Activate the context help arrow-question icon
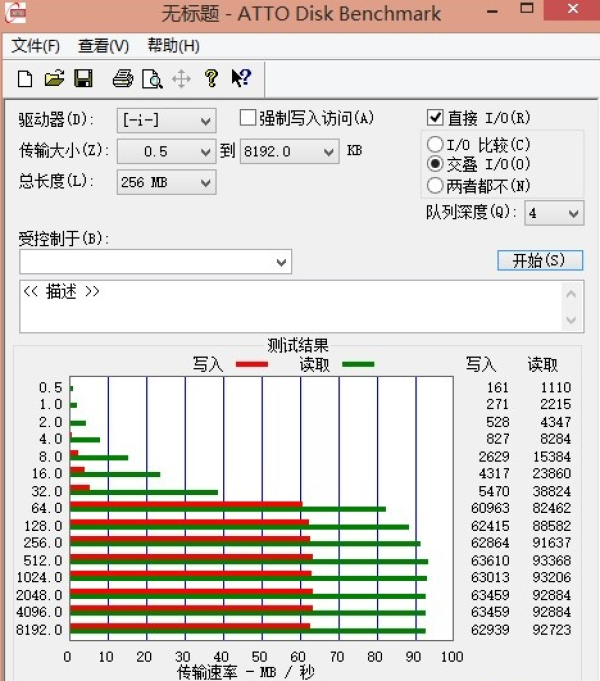 tap(241, 78)
